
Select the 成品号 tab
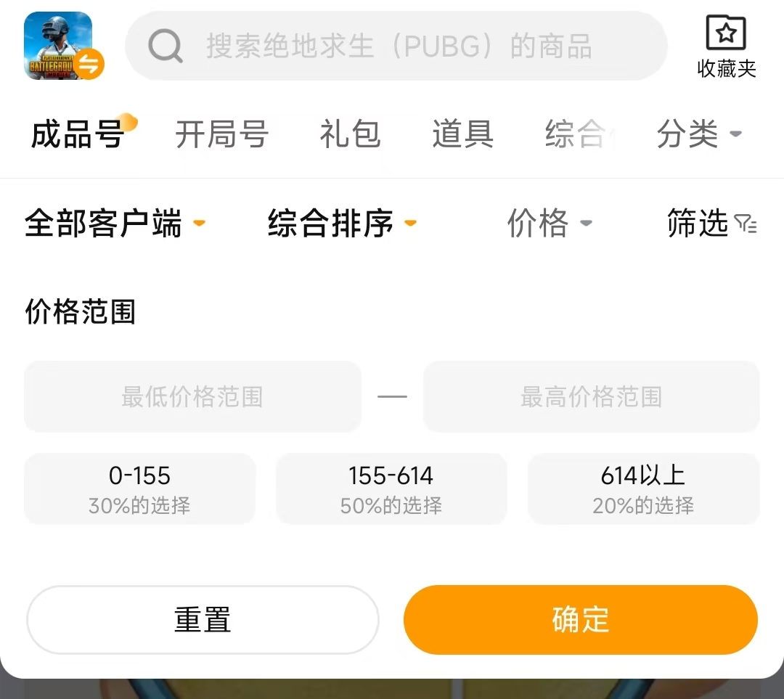78,134
